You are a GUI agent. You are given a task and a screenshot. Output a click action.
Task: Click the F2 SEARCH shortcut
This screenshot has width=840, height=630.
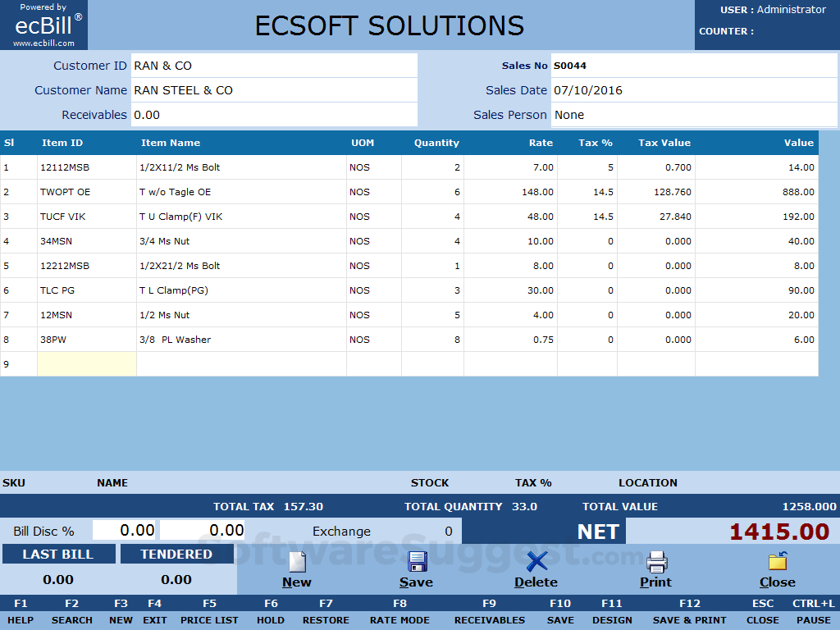point(72,612)
